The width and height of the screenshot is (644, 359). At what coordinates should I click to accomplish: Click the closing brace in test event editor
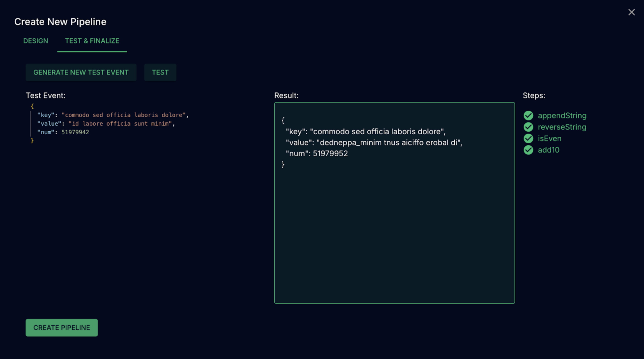(32, 141)
